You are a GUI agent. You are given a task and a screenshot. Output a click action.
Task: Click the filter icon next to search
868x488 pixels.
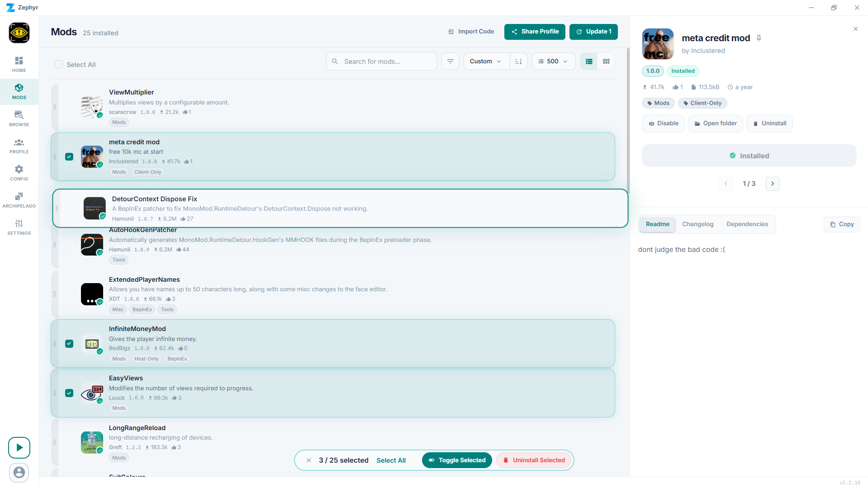(450, 62)
